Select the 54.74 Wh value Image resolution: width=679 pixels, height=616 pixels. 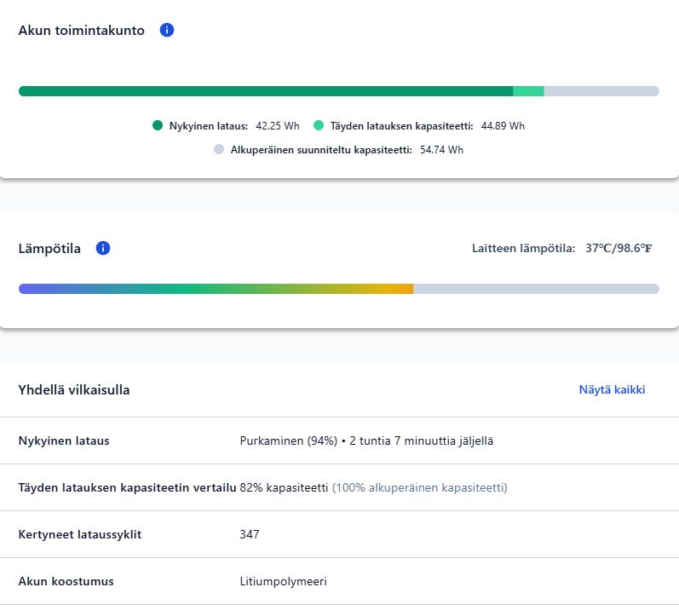441,150
